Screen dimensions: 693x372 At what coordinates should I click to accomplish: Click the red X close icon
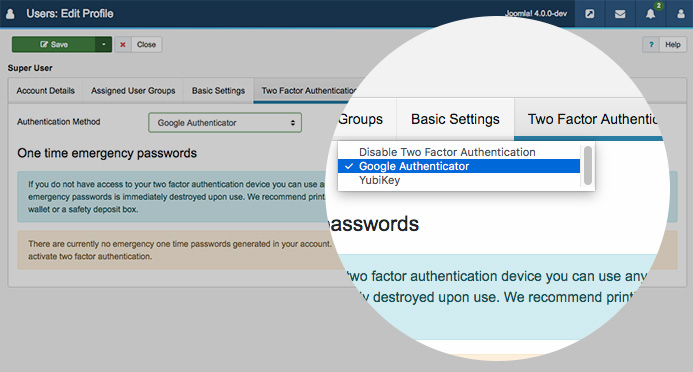point(123,45)
